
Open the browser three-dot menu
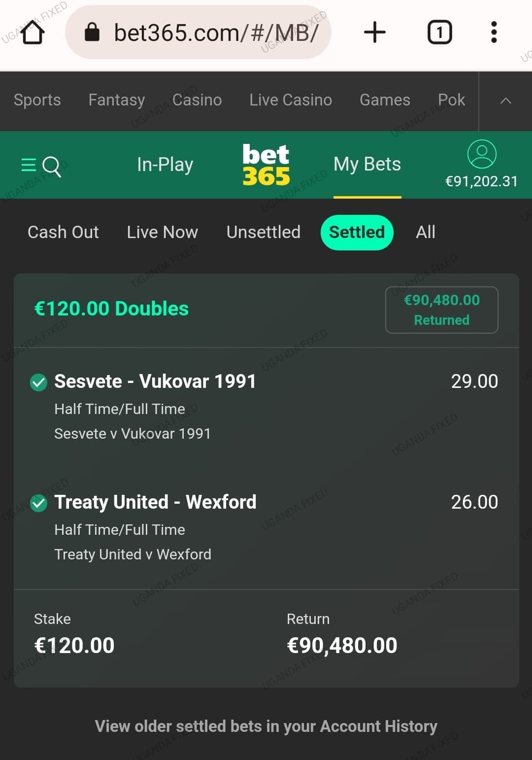point(494,33)
